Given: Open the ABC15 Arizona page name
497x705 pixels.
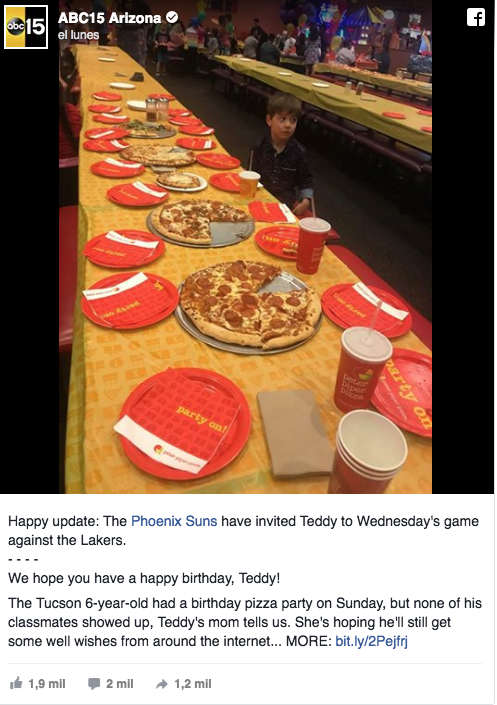Looking at the screenshot, I should tap(109, 18).
